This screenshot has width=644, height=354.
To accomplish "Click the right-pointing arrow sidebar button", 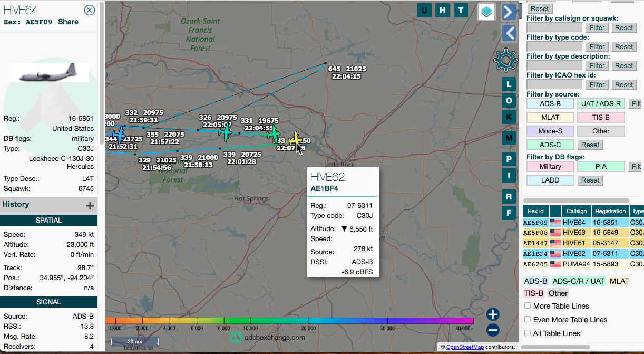I will (x=509, y=12).
